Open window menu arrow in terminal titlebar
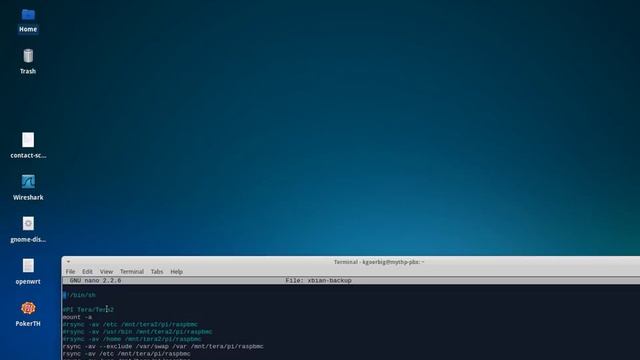This screenshot has width=640, height=360. [x=68, y=262]
